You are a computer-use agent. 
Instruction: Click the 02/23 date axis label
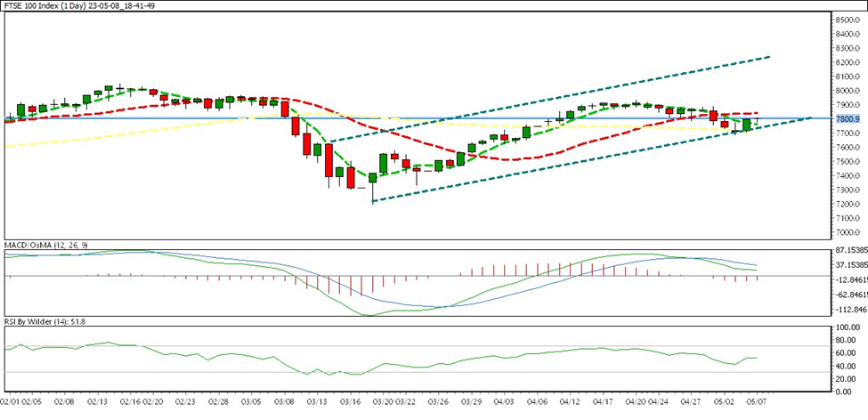[187, 400]
